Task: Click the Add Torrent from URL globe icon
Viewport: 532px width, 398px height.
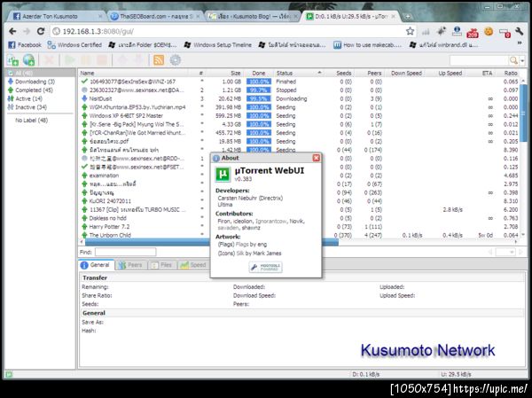Action: (x=29, y=60)
